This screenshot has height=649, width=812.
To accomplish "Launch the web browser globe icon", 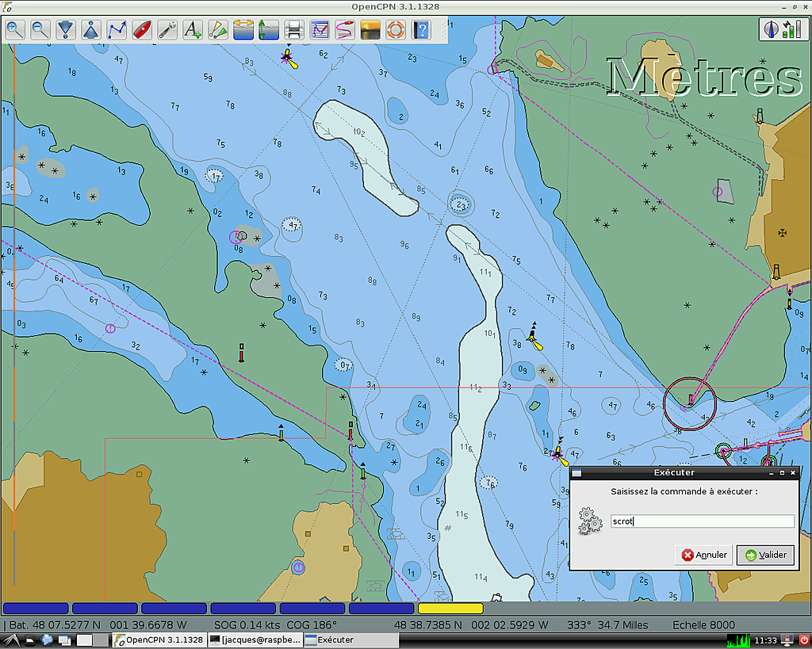I will [x=47, y=640].
